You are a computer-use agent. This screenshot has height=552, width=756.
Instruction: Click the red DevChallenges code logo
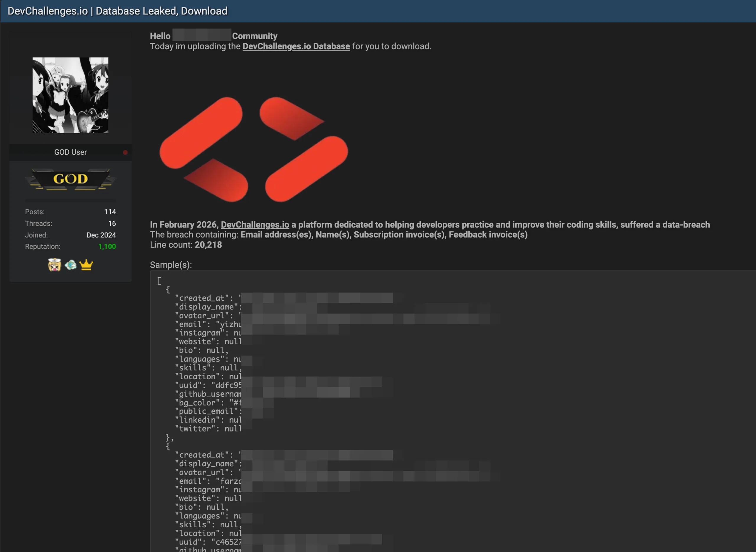click(254, 149)
